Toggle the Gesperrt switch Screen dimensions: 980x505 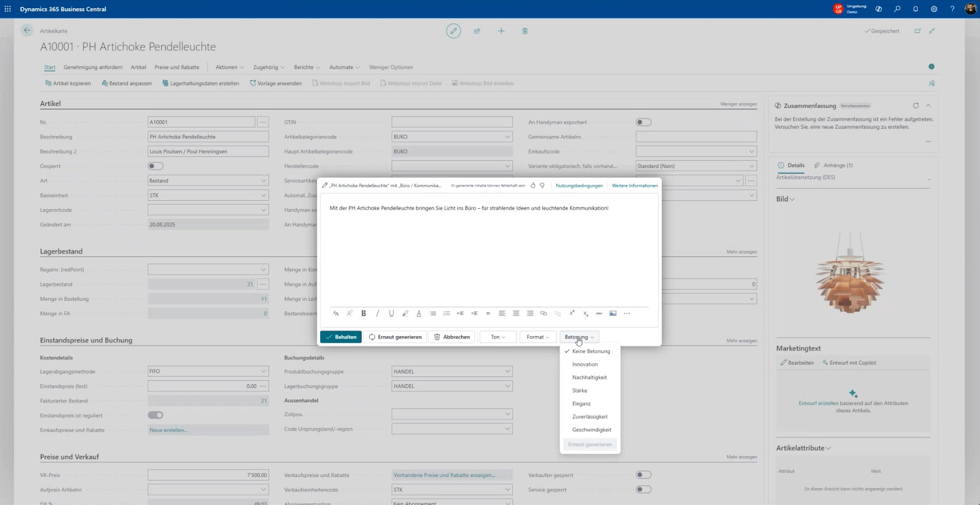[155, 166]
